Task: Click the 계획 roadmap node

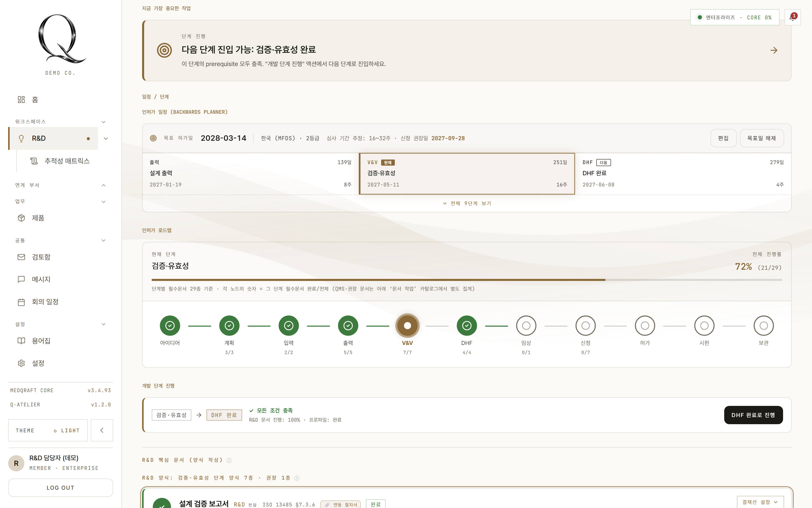Action: (x=229, y=326)
